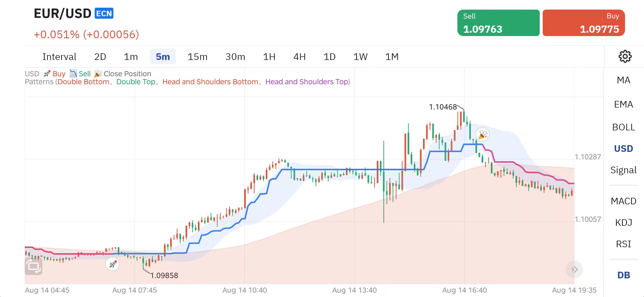The height and width of the screenshot is (297, 644).
Task: Select the 1D interval tab
Action: [329, 57]
